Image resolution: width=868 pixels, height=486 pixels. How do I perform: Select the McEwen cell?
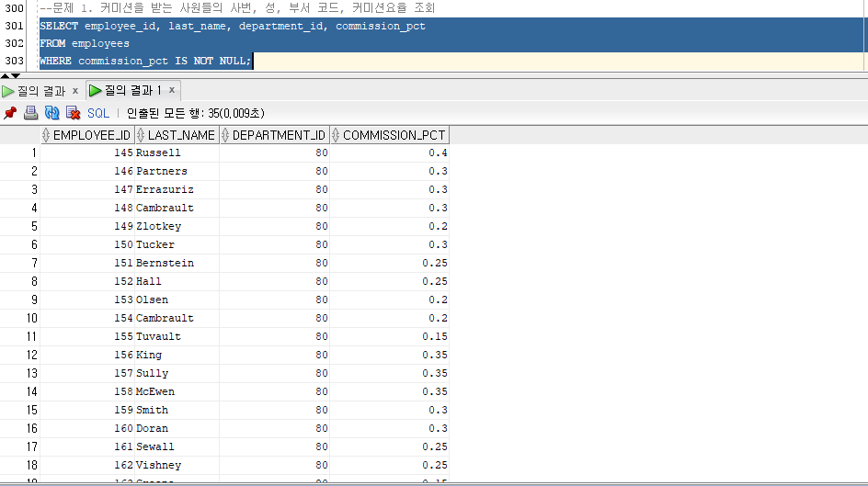(177, 391)
